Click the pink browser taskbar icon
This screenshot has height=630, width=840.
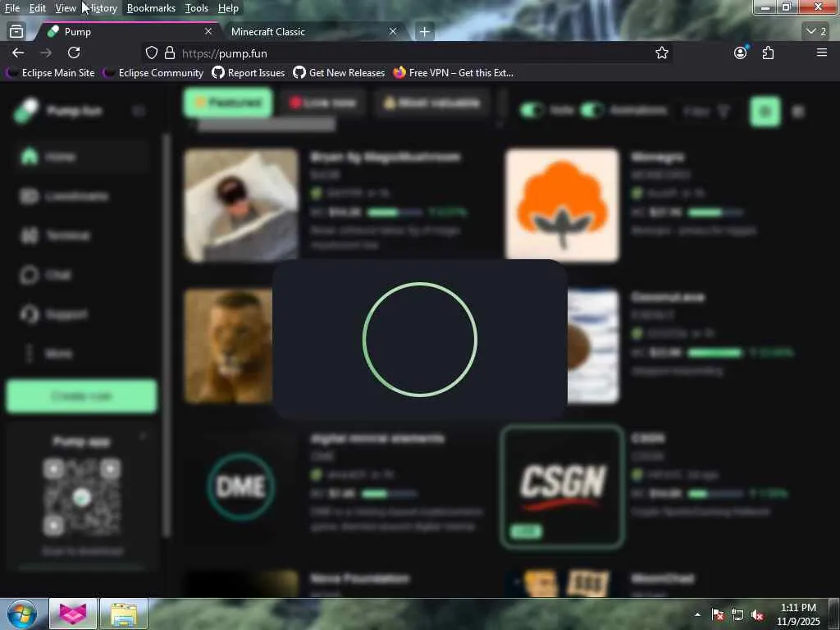tap(73, 614)
